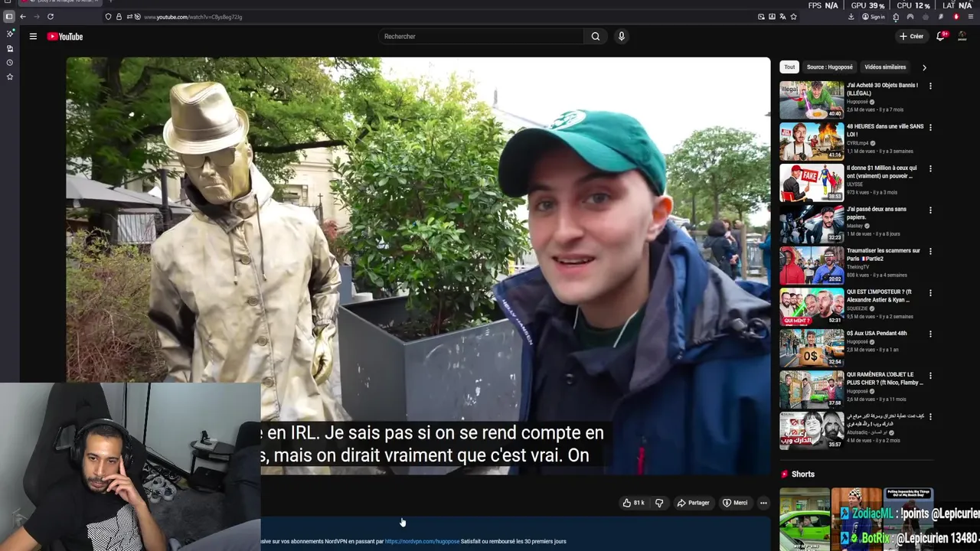
Task: Click the search magnifier button
Action: 596,36
